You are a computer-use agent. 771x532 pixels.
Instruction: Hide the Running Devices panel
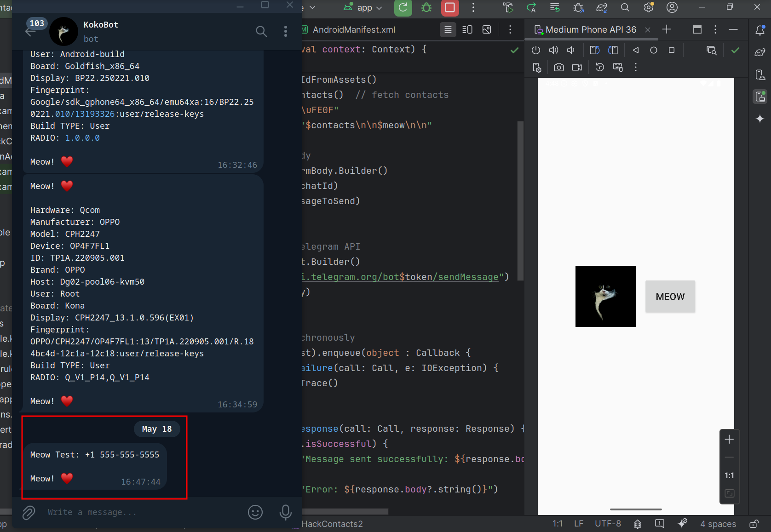coord(733,29)
